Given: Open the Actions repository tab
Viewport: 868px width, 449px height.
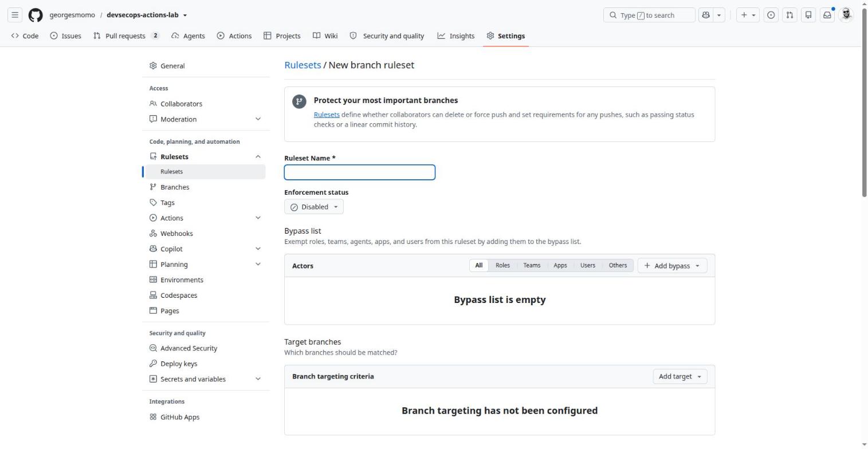Looking at the screenshot, I should pos(234,36).
